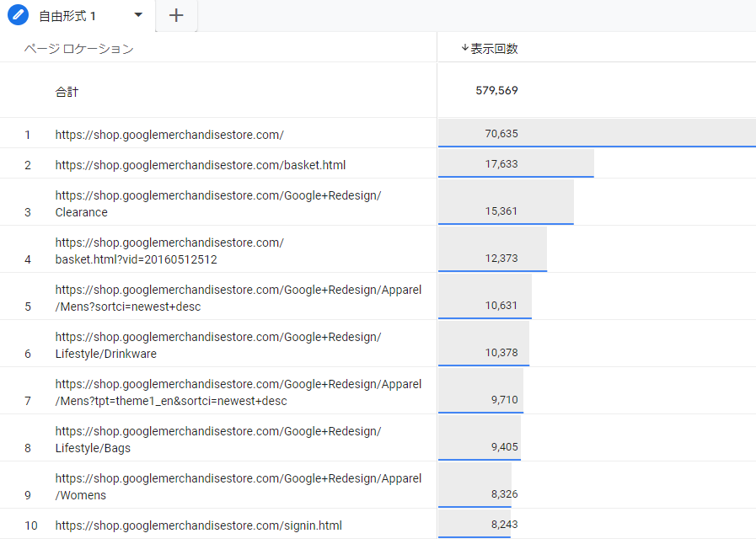Click the sort descending arrow icon
This screenshot has width=756, height=544.
(x=464, y=48)
